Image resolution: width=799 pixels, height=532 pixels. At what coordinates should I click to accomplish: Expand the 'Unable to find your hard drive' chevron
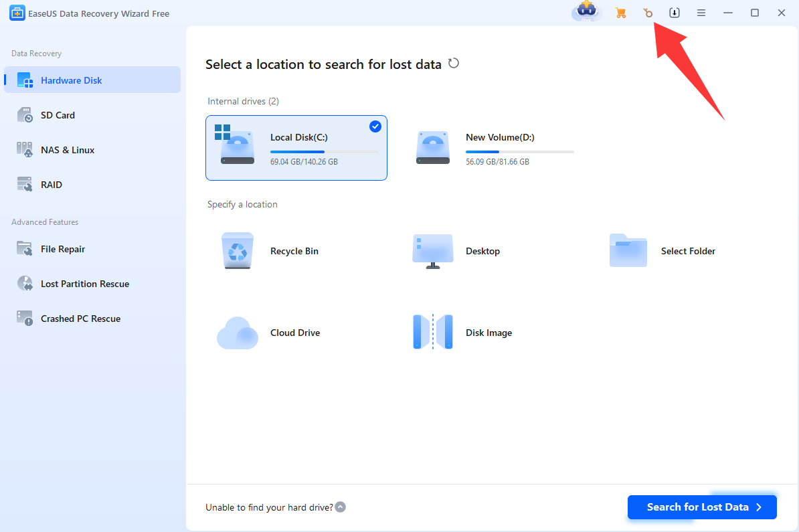coord(341,507)
